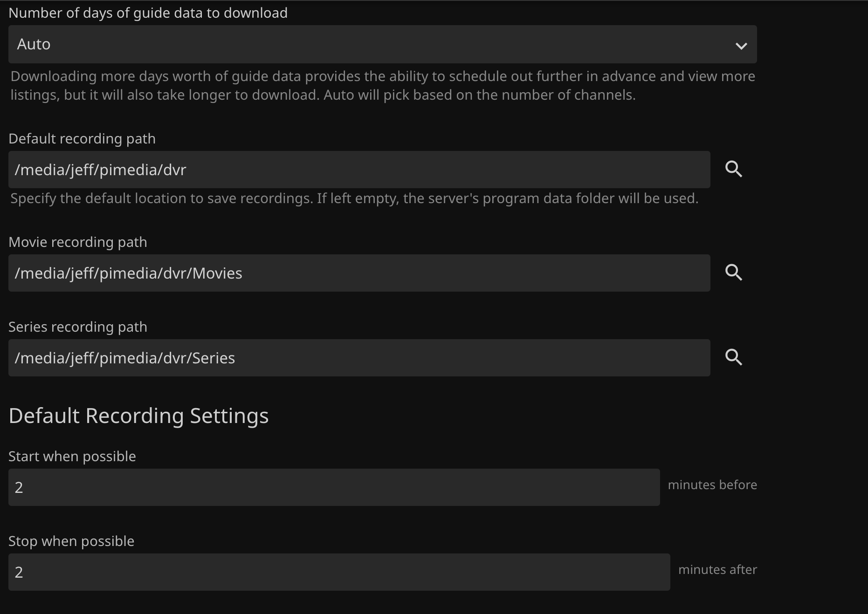
Task: Browse for the default recording path folder
Action: (x=734, y=169)
